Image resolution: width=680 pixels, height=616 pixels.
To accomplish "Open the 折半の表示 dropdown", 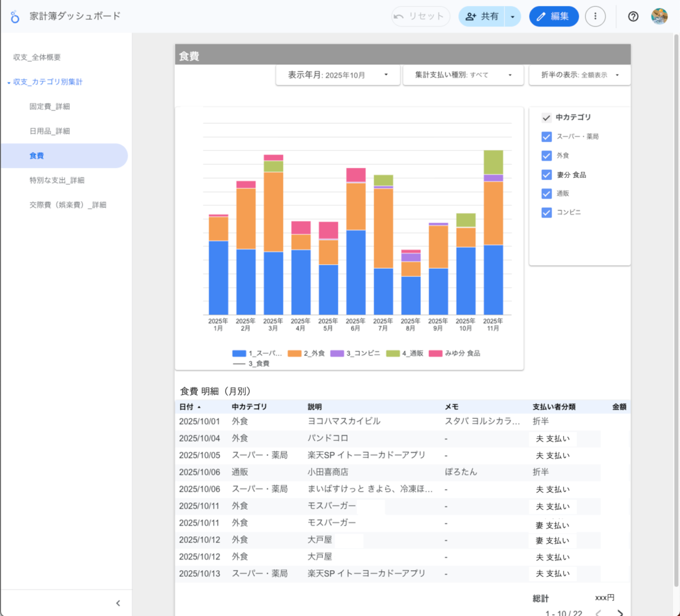I will [579, 76].
